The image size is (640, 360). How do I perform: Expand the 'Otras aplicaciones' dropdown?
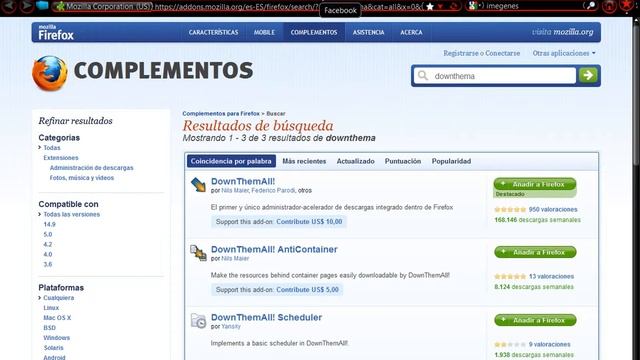pos(564,53)
